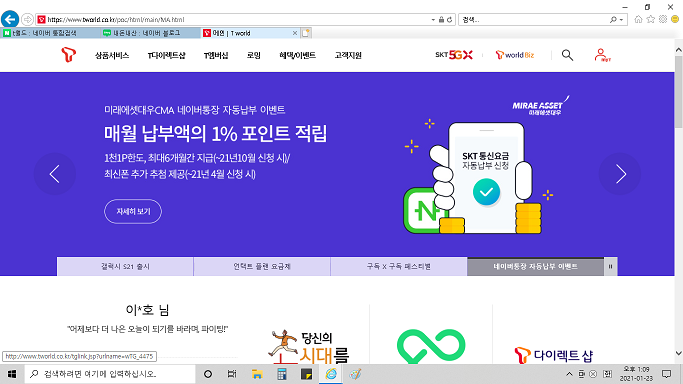Click the Windows taskbar search box
The image size is (683, 384).
pos(110,374)
